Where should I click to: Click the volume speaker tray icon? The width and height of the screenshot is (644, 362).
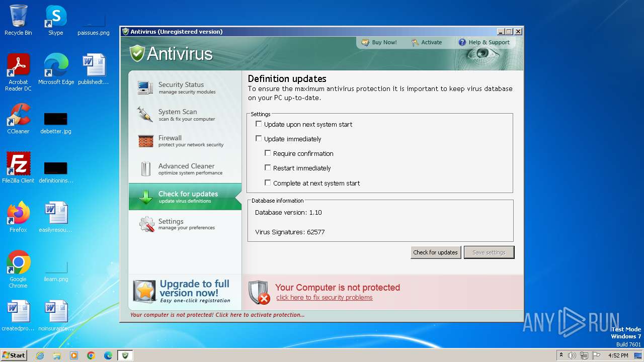572,355
